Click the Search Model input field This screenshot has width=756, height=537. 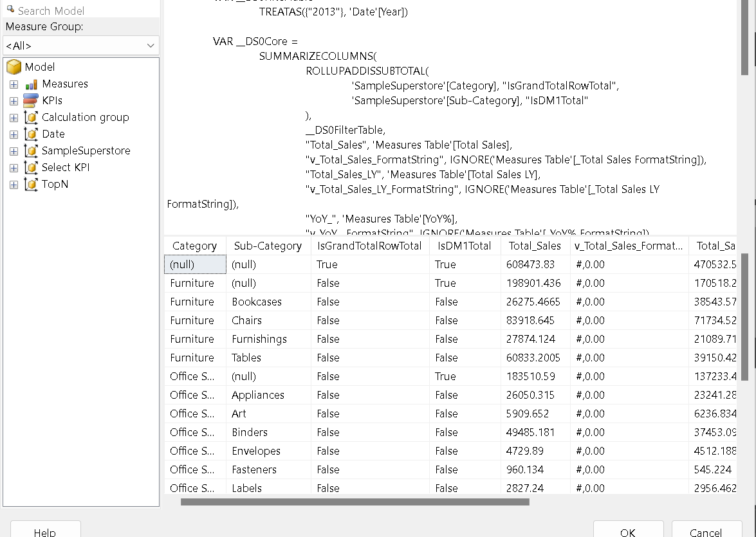(x=84, y=10)
